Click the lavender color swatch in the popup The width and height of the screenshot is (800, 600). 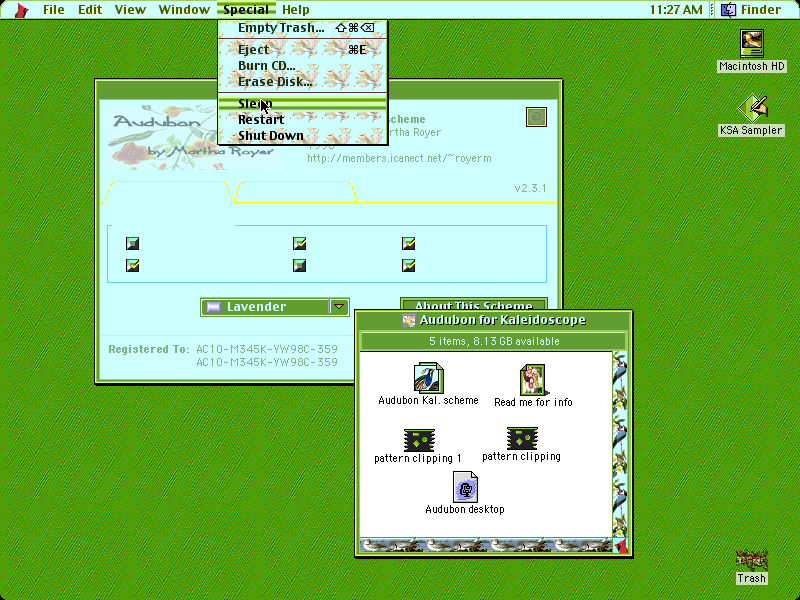pyautogui.click(x=213, y=307)
